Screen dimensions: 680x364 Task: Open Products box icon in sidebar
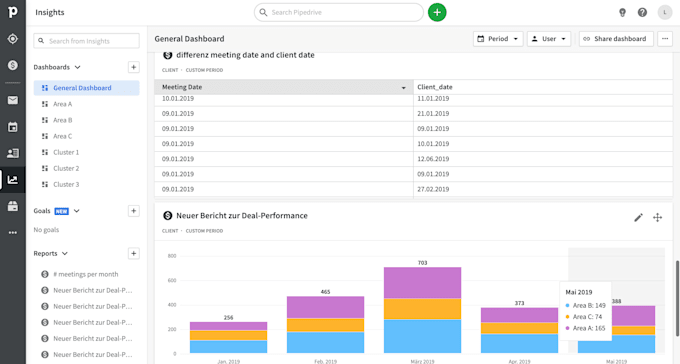coord(13,206)
